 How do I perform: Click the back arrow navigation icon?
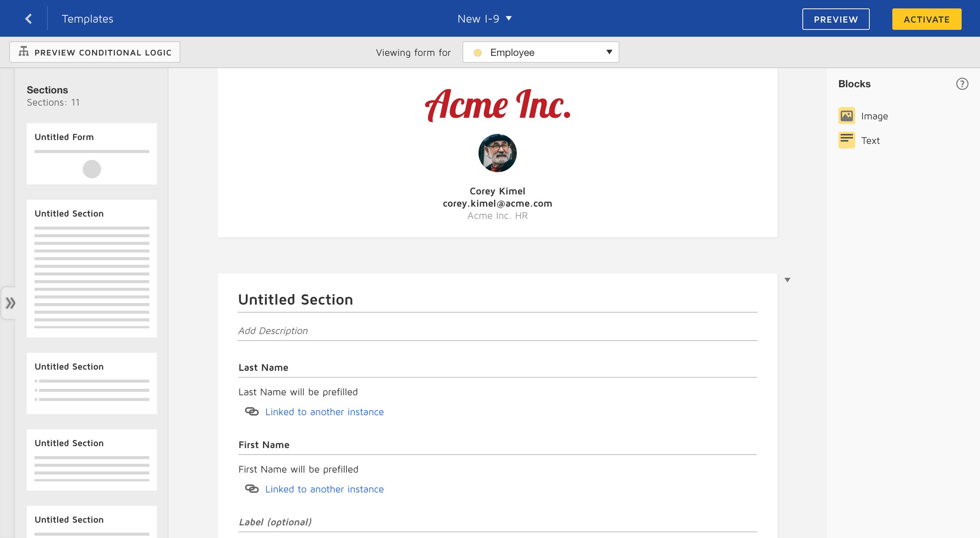point(28,18)
